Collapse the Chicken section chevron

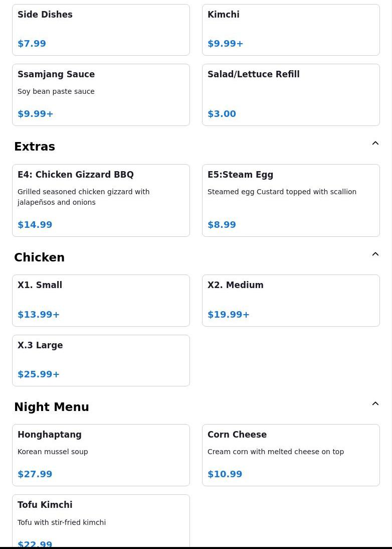coord(375,254)
